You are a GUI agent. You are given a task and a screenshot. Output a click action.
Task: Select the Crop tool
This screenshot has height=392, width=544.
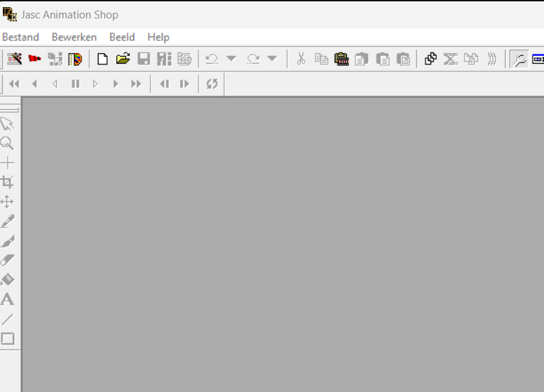point(7,182)
